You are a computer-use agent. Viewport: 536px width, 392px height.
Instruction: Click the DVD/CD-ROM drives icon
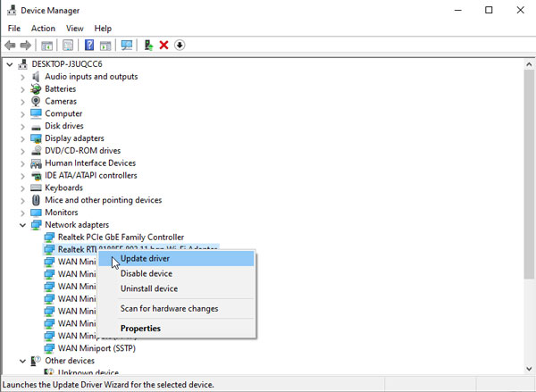[x=36, y=151]
